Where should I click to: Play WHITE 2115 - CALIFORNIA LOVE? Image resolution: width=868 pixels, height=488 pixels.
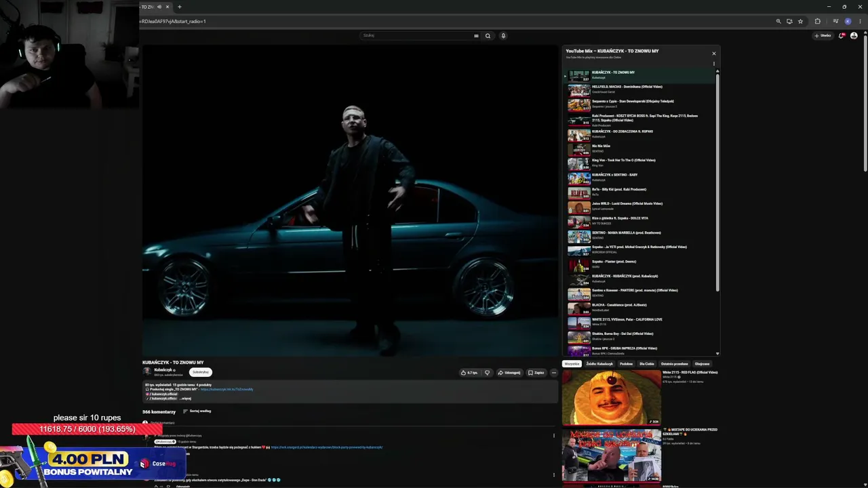coord(641,322)
